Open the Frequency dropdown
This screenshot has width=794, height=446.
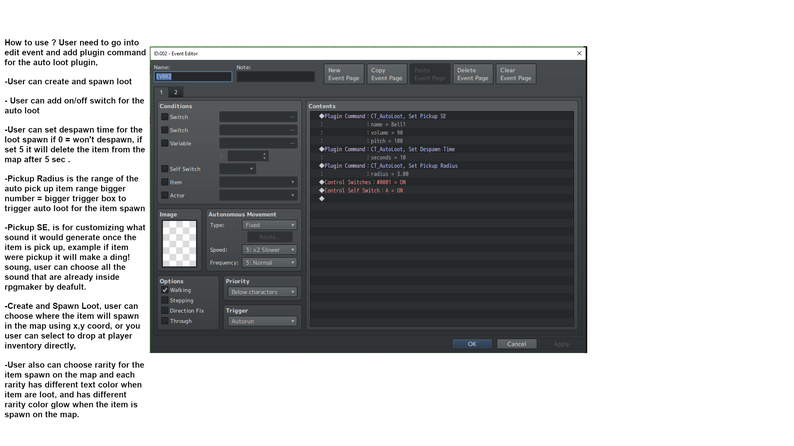point(270,263)
